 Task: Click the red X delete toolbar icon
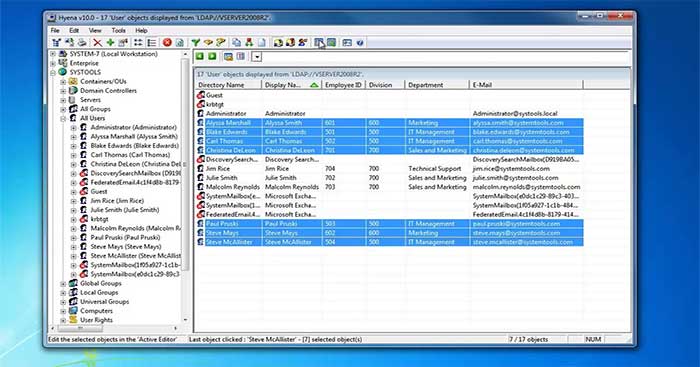(97, 43)
